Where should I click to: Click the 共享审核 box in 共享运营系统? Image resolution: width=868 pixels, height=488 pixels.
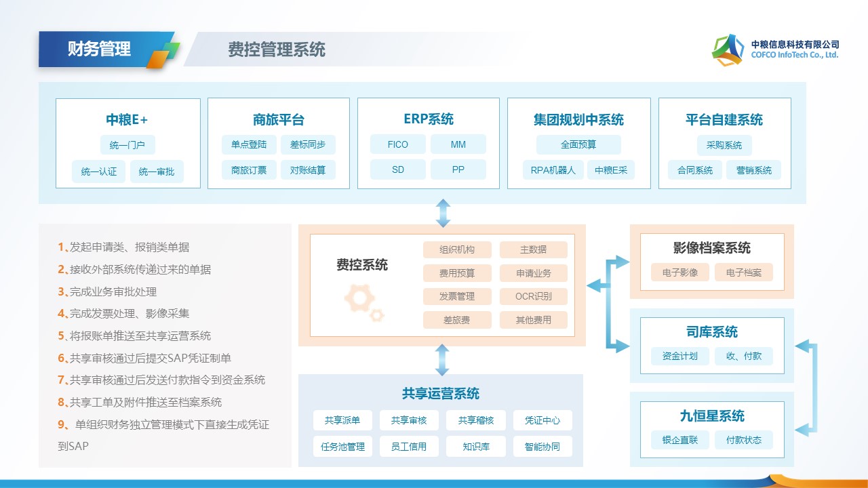[409, 420]
